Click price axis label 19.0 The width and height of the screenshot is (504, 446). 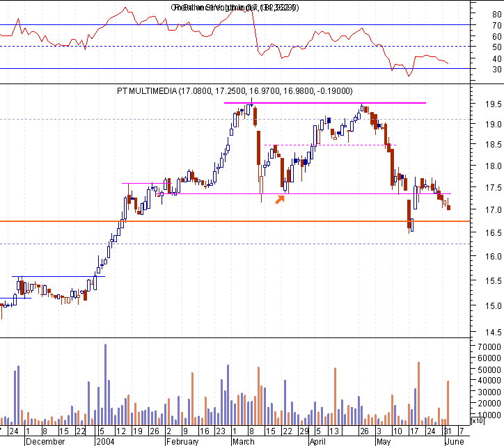click(494, 124)
